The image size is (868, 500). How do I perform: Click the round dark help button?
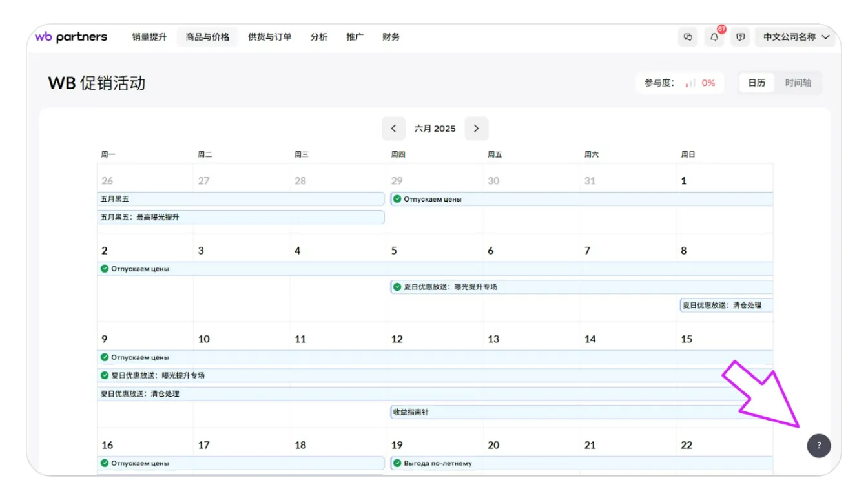point(819,446)
